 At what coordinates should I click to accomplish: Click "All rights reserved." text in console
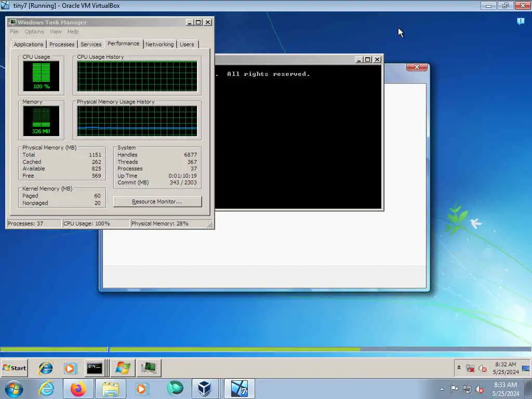269,74
